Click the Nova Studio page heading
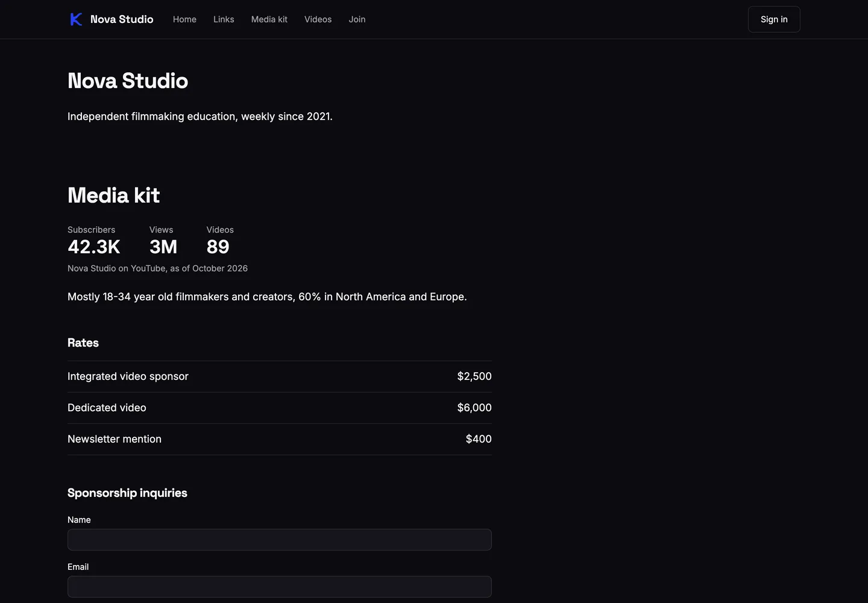The height and width of the screenshot is (603, 868). coord(128,81)
